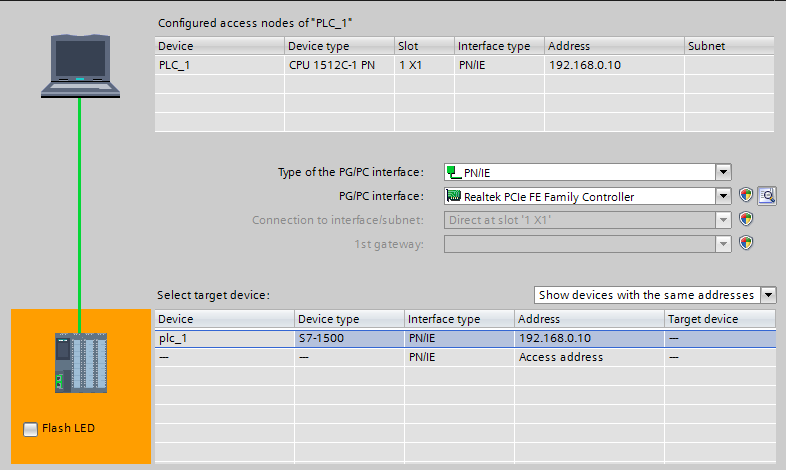Click shield icon beside 1st gateway
Image resolution: width=786 pixels, height=470 pixels.
click(745, 242)
